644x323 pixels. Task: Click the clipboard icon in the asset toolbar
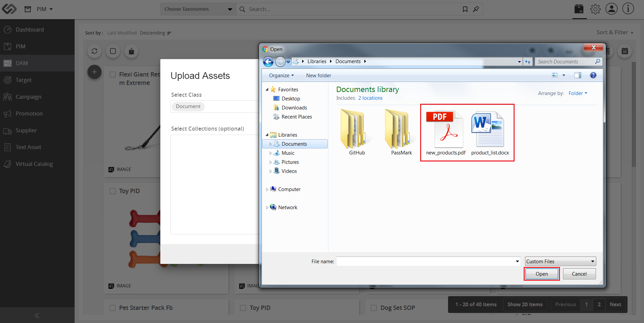coord(131,51)
